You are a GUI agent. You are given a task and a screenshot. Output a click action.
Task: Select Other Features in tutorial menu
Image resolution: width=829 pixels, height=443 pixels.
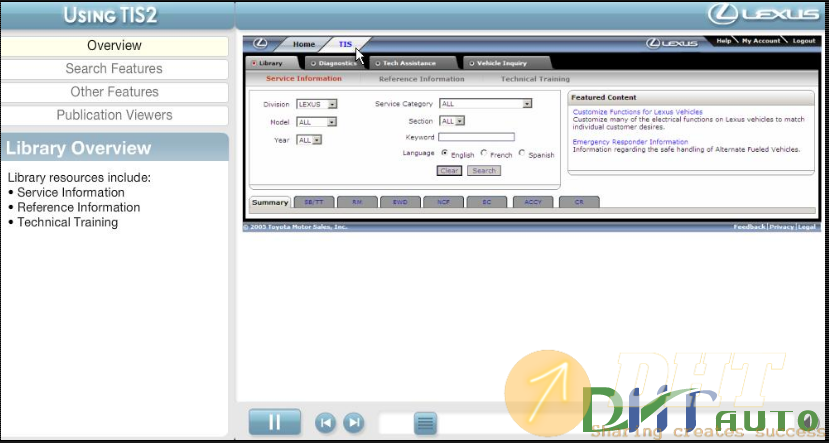click(x=114, y=93)
